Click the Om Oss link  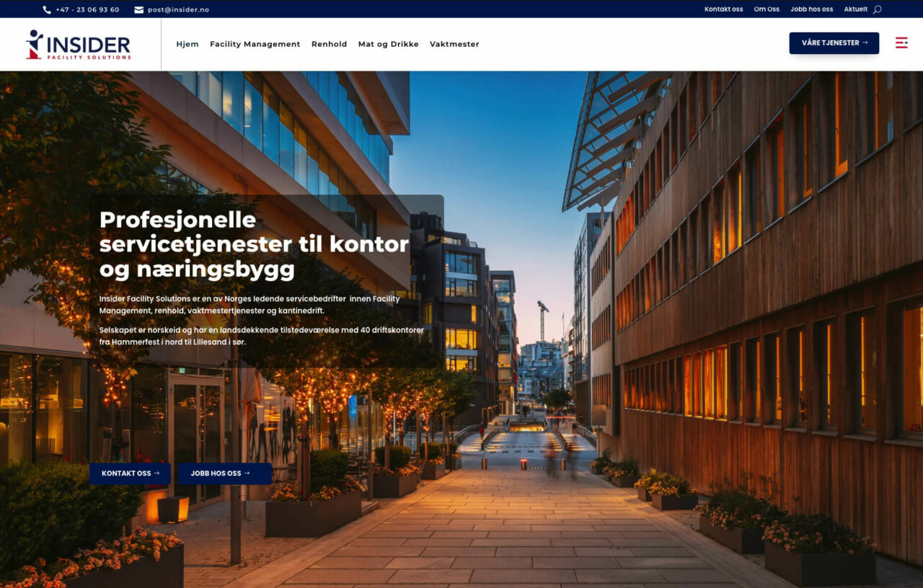767,9
